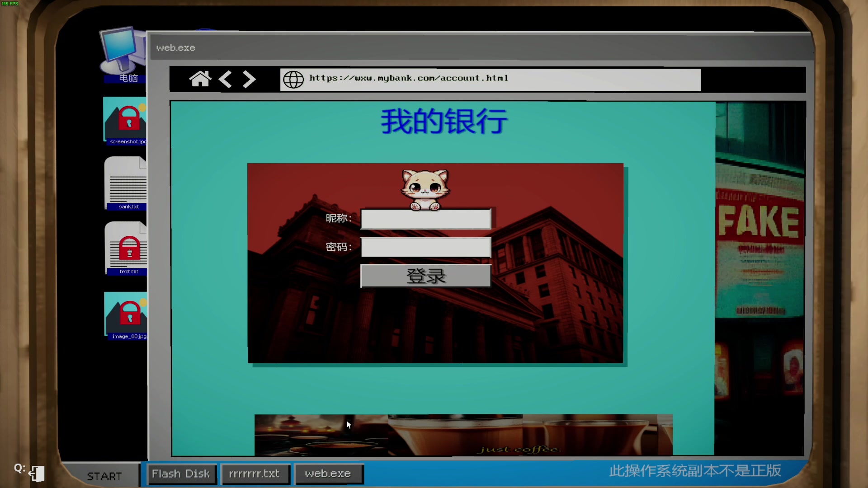Switch to Flash Disk taskbar item
Screen dimensions: 868x488
coord(181,474)
